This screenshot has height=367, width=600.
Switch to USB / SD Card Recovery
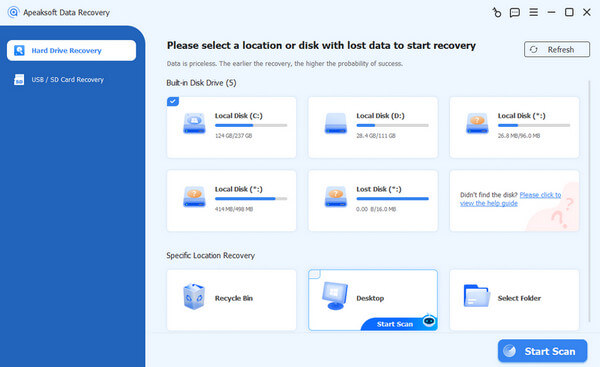(67, 80)
